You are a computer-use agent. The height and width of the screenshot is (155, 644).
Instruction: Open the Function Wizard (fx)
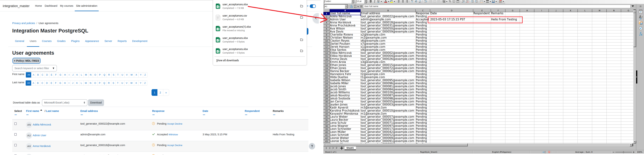(x=351, y=7)
